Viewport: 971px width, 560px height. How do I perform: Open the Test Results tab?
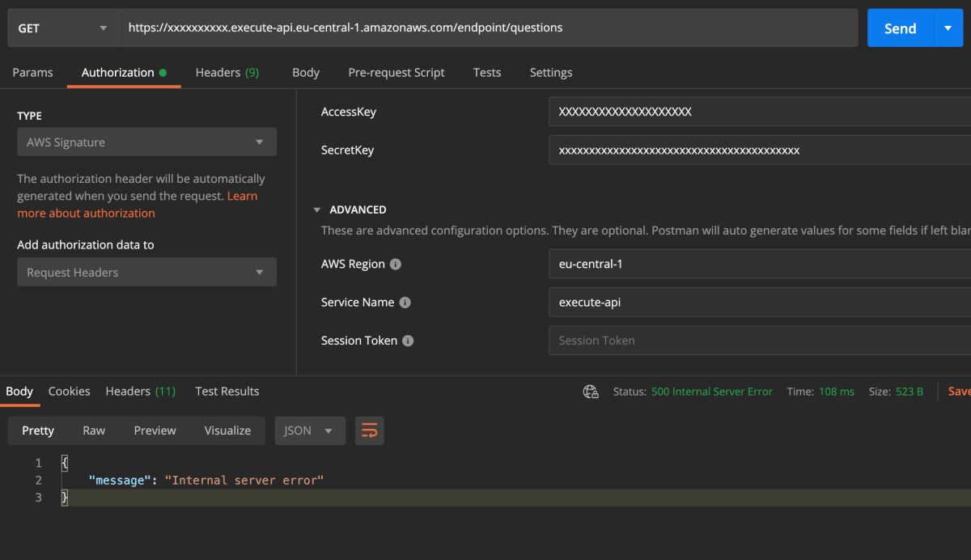click(x=227, y=392)
